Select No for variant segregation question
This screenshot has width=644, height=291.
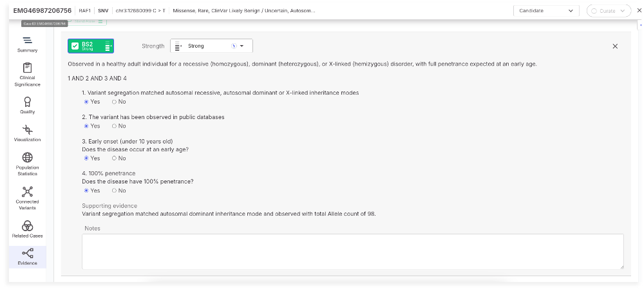pos(115,102)
